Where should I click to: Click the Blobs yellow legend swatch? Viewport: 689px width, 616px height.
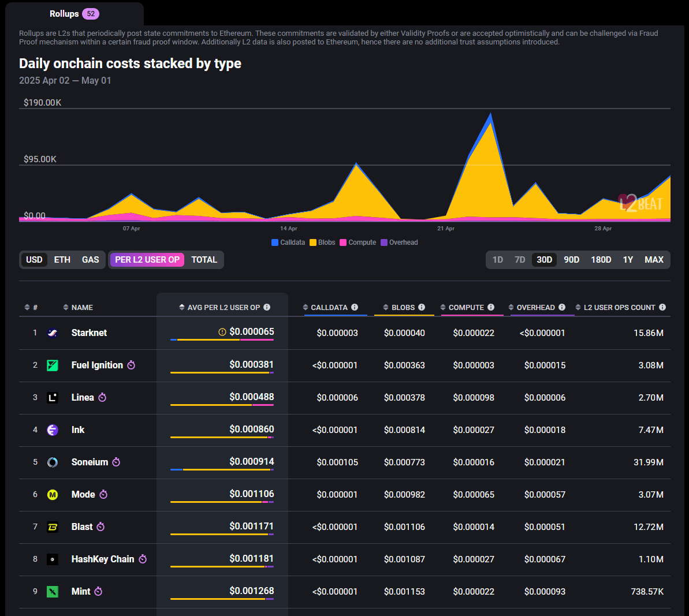coord(313,242)
